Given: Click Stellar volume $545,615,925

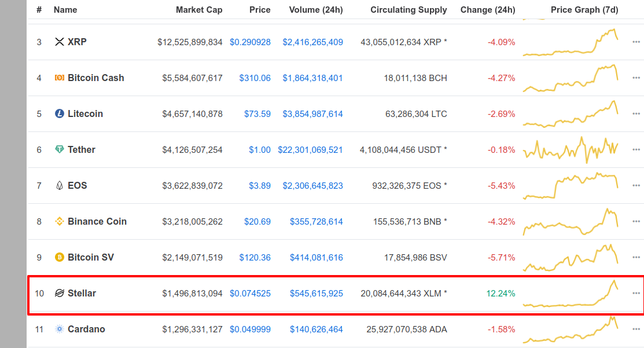Looking at the screenshot, I should [317, 294].
